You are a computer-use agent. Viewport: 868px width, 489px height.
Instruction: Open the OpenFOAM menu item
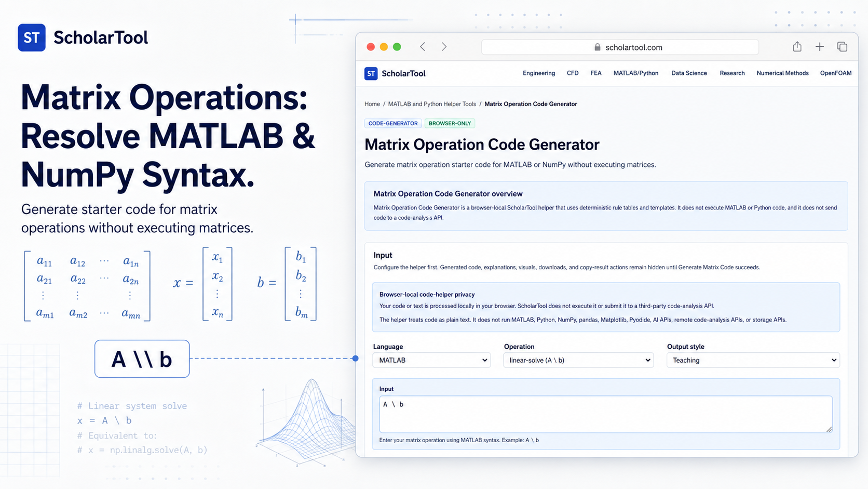click(x=836, y=73)
